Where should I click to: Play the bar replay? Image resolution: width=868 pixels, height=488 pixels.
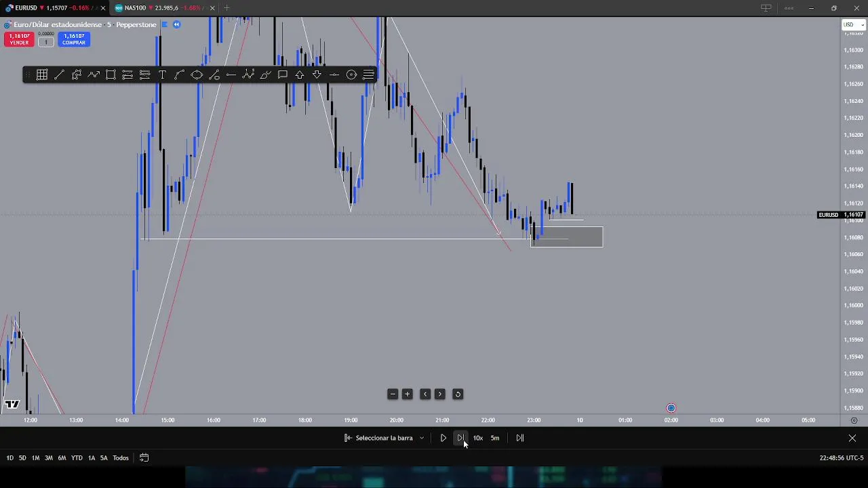[443, 438]
